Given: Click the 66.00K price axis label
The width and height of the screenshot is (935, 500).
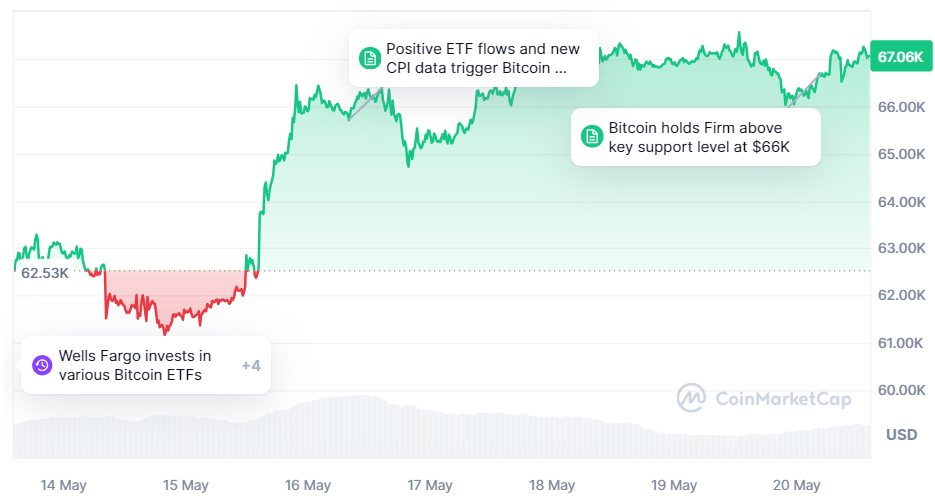Looking at the screenshot, I should coord(900,107).
